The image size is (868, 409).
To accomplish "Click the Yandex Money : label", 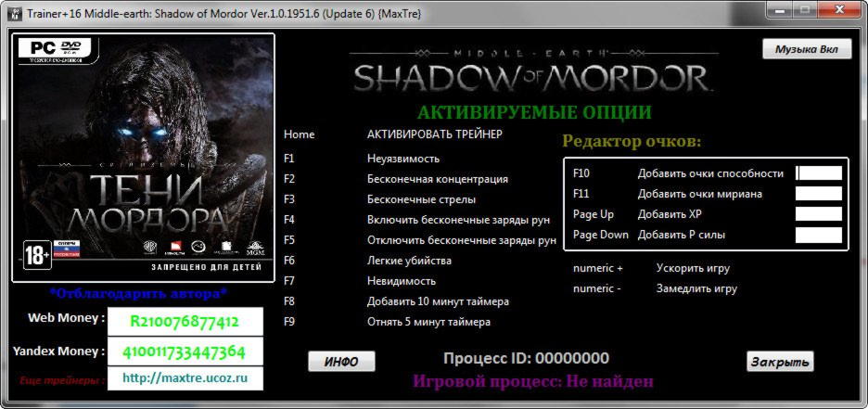I will pos(58,351).
